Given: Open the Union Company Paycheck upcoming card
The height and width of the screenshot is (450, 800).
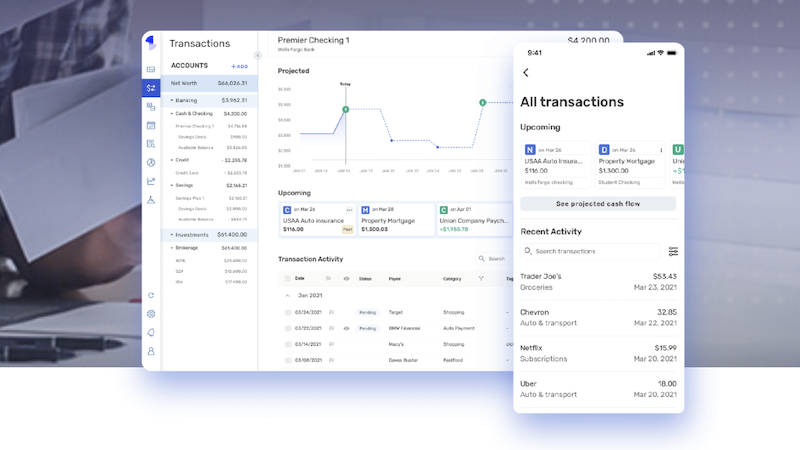Looking at the screenshot, I should click(x=474, y=219).
